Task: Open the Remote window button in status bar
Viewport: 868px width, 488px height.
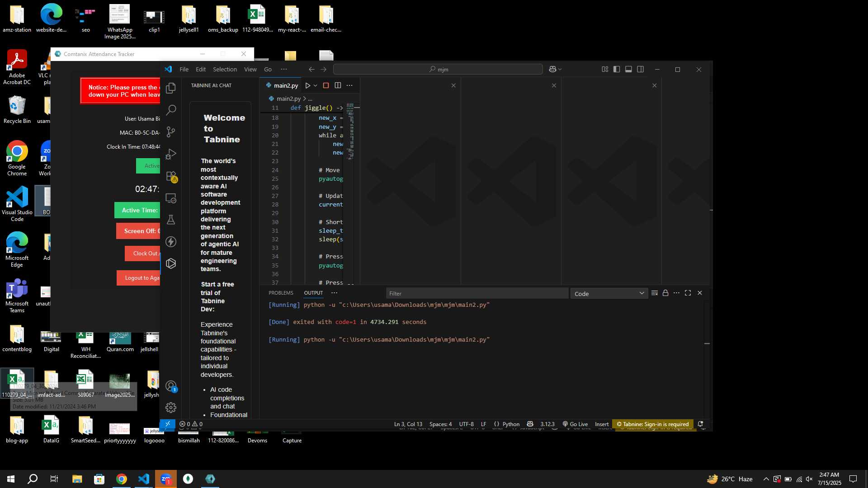Action: pos(167,424)
